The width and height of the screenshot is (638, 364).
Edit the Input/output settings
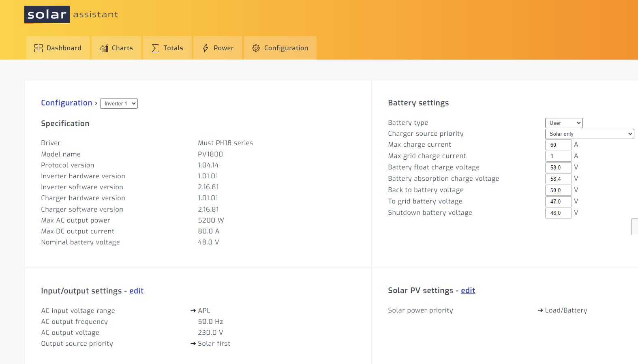(136, 291)
